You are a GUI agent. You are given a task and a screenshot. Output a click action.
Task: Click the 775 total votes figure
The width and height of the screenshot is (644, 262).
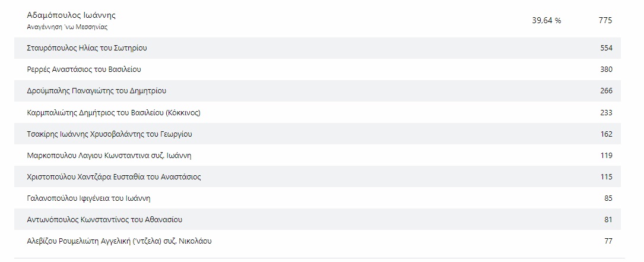[605, 21]
